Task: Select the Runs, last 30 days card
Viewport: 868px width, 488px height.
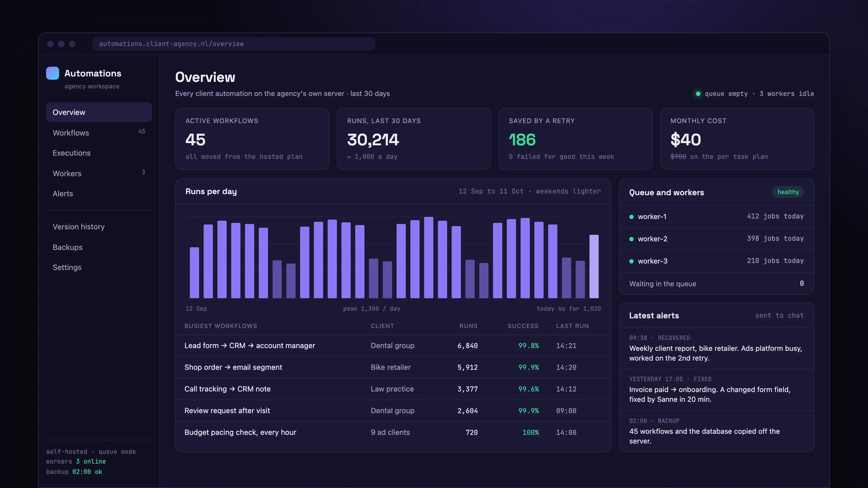Action: (414, 139)
